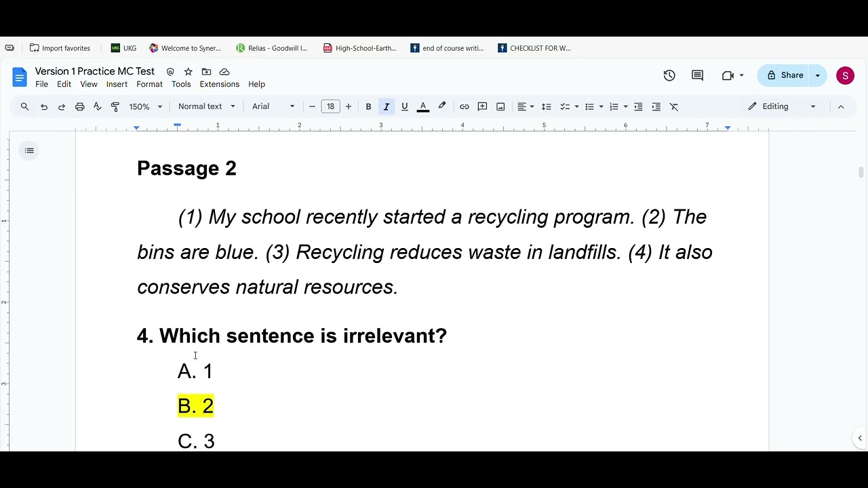Activate the paint format roller
This screenshot has height=488, width=868.
click(x=115, y=106)
